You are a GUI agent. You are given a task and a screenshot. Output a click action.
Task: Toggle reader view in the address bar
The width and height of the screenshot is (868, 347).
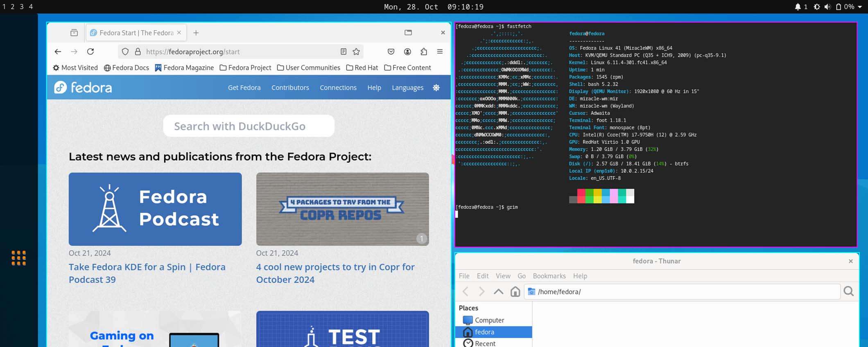click(x=344, y=52)
